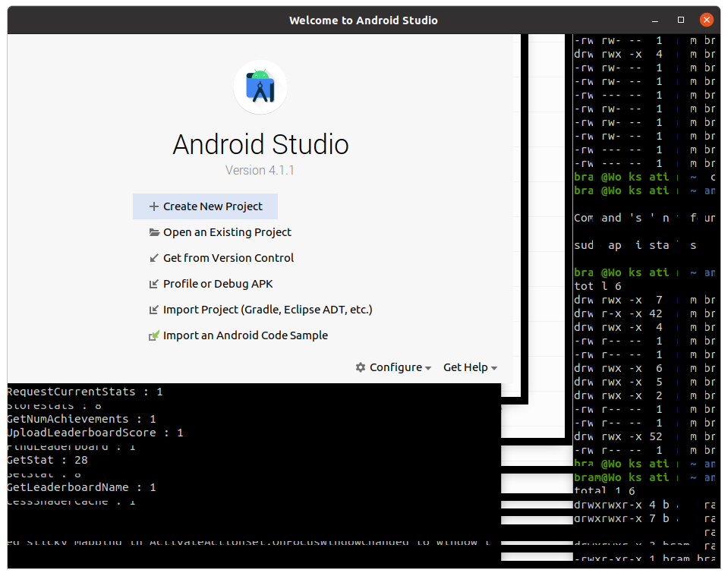This screenshot has width=728, height=576.
Task: Click the Welcome to Android Studio title
Action: click(x=364, y=20)
